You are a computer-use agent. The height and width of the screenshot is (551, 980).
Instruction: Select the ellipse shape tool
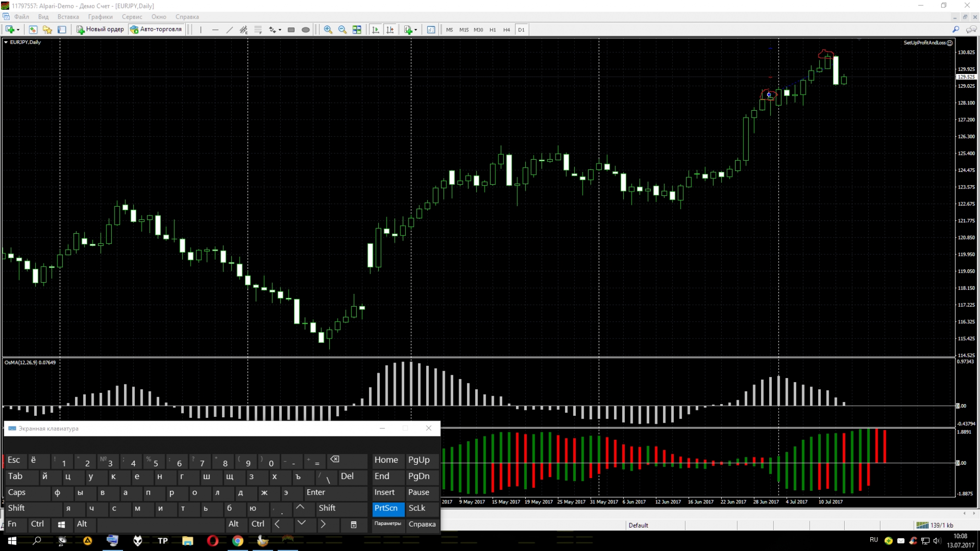pyautogui.click(x=306, y=30)
